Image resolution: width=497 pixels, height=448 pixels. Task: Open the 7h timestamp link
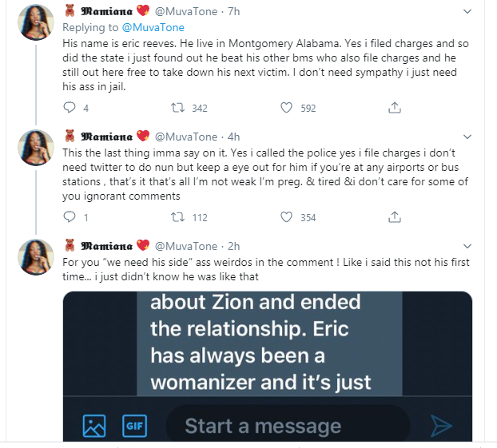pos(232,12)
